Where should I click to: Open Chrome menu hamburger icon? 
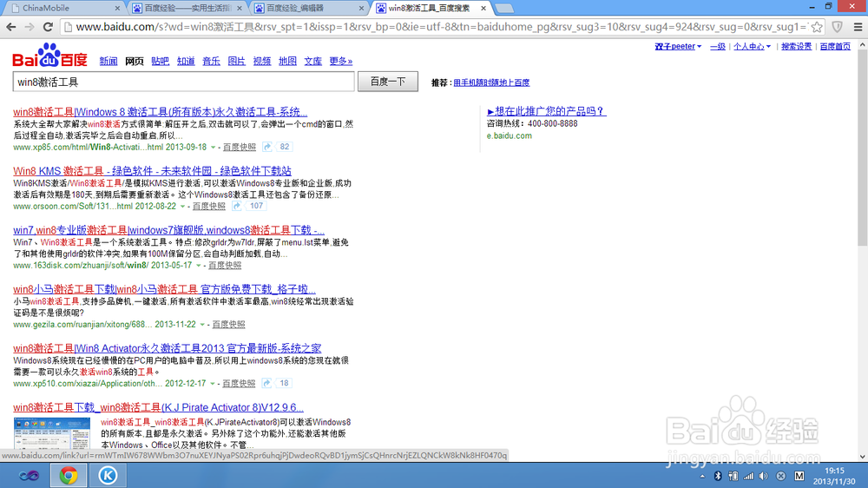pos(858,27)
